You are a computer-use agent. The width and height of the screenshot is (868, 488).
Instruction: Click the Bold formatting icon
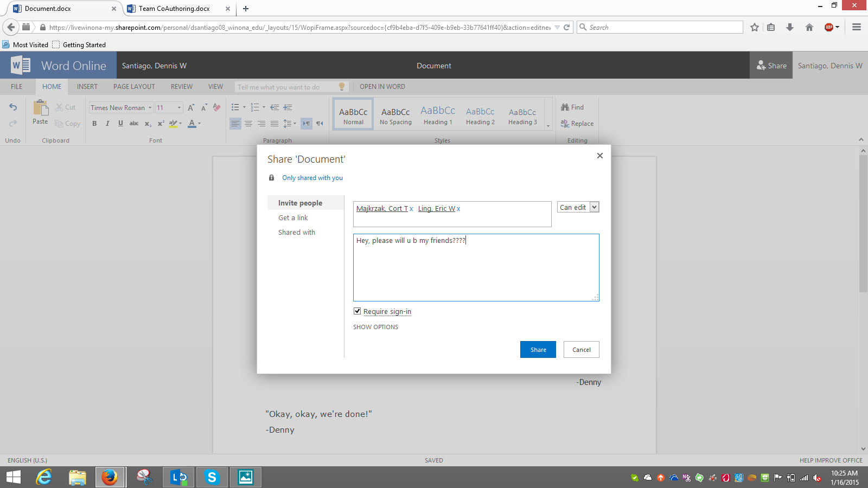click(94, 124)
